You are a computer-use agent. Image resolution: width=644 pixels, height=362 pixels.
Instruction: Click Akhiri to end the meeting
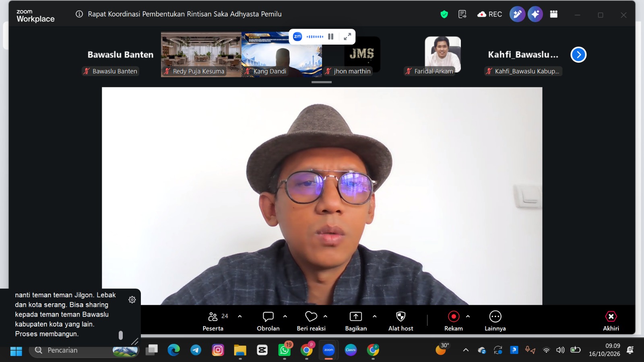611,321
